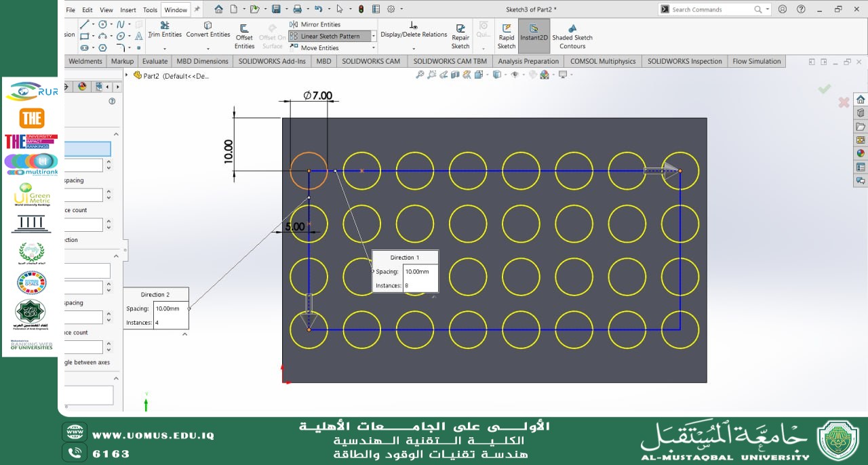Click the Move Entities tool
Screen dimensions: 868x465
click(x=319, y=48)
